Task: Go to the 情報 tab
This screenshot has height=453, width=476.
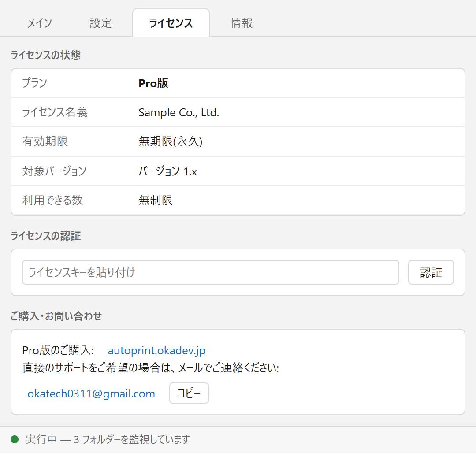Action: 242,23
